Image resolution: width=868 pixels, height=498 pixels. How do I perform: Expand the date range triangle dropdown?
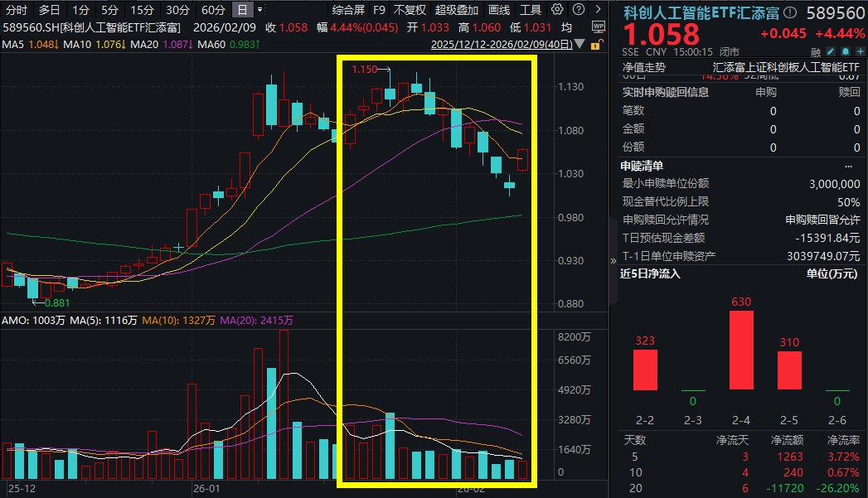point(579,44)
